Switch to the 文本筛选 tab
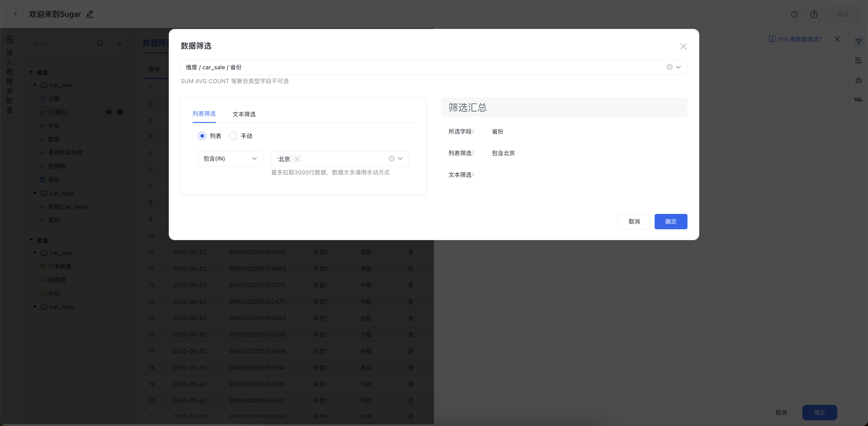Image resolution: width=868 pixels, height=426 pixels. coord(244,114)
